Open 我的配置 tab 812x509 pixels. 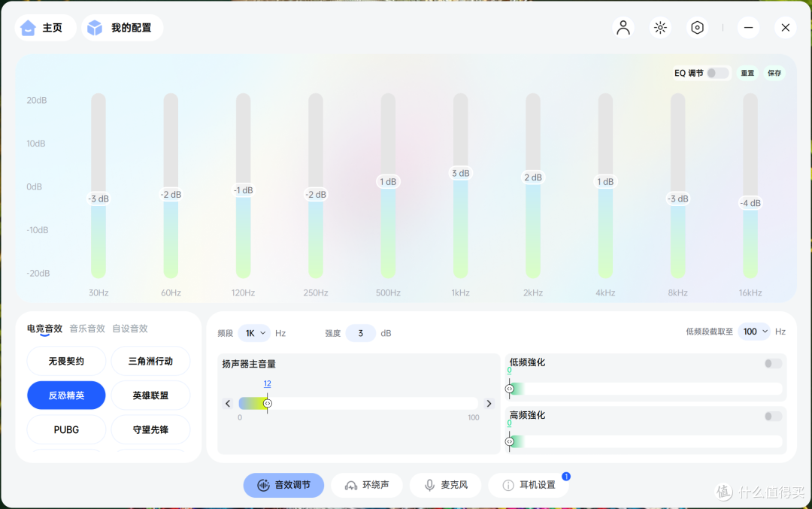pos(123,28)
